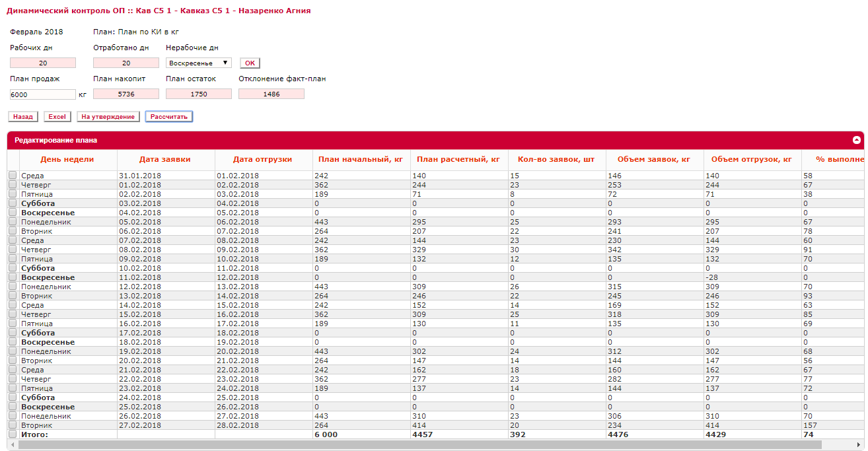Click the План остаток value field

click(198, 94)
